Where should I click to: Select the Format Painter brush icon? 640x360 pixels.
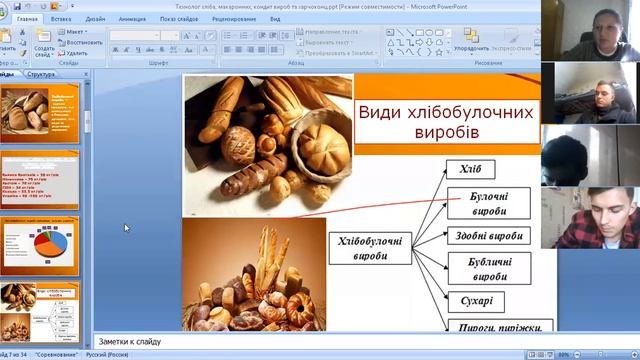click(x=22, y=53)
